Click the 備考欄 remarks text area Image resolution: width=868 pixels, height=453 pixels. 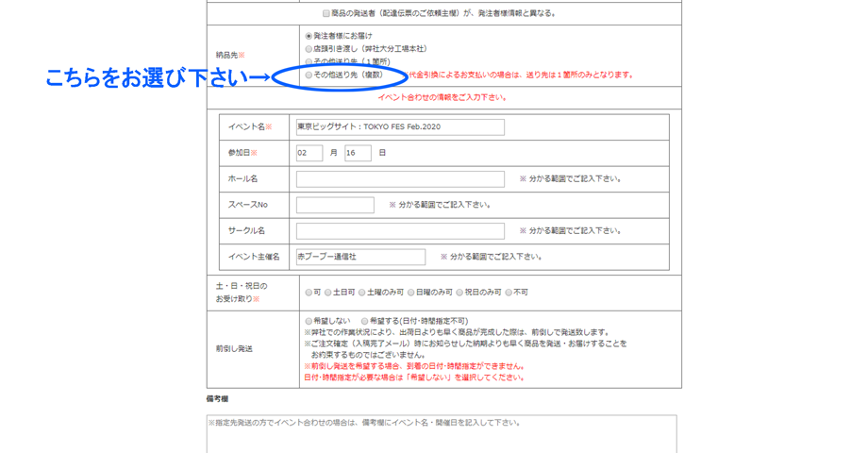[x=442, y=434]
